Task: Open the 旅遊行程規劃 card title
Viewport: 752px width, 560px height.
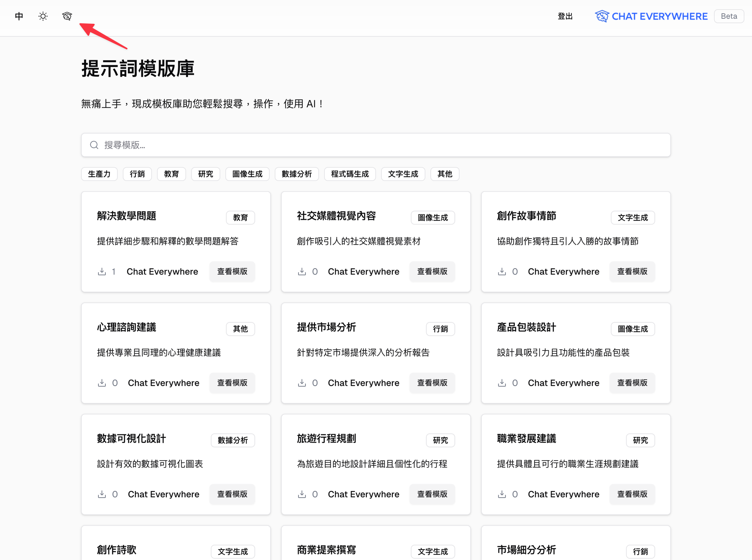Action: point(326,439)
